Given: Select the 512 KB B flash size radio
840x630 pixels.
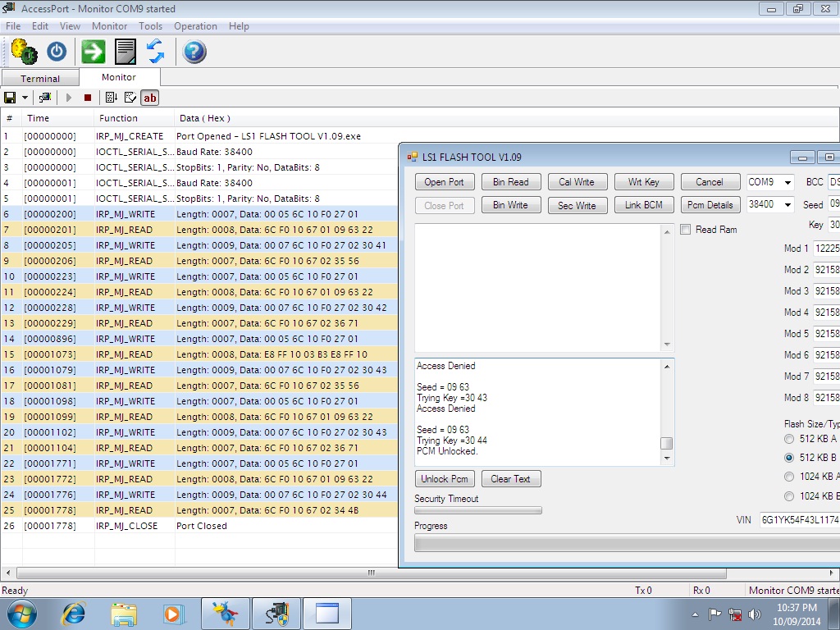Looking at the screenshot, I should (x=789, y=458).
